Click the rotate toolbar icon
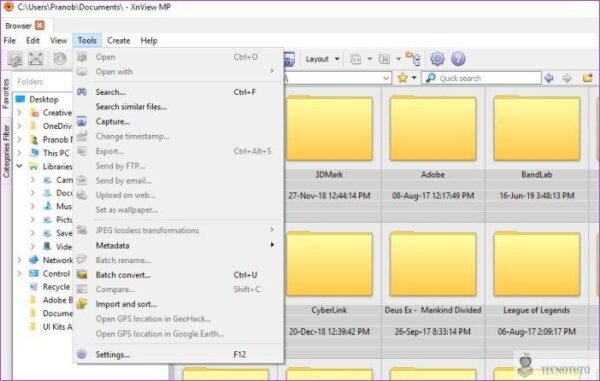 click(60, 59)
